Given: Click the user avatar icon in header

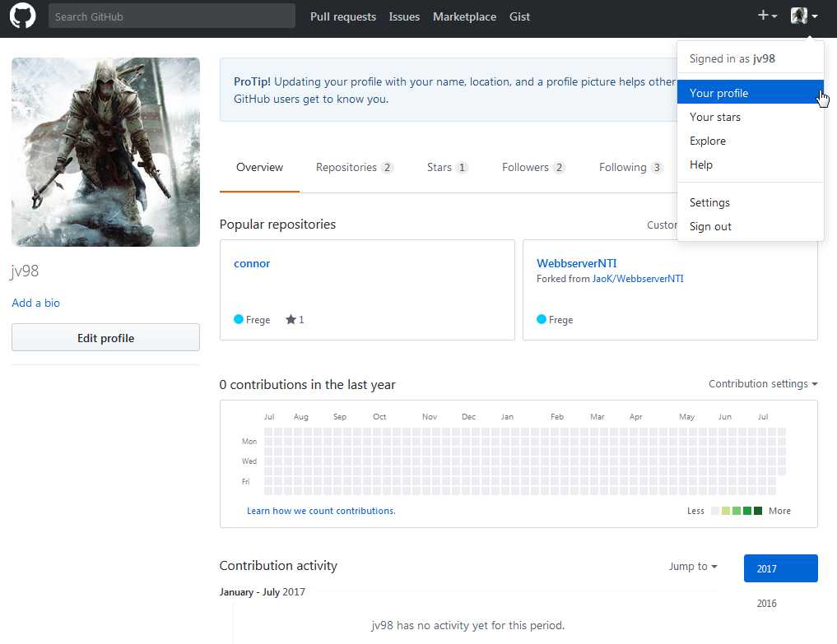Looking at the screenshot, I should coord(799,16).
